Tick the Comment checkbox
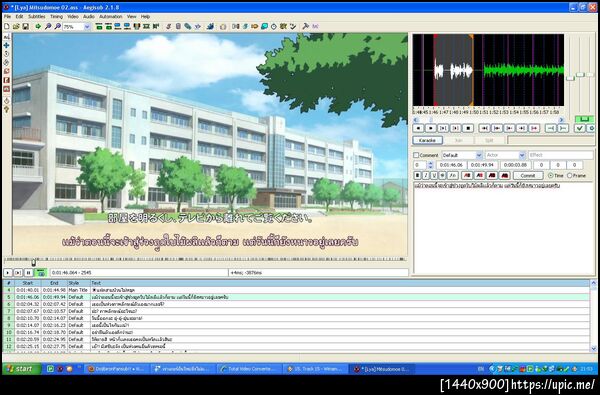The width and height of the screenshot is (600, 395). pos(416,155)
